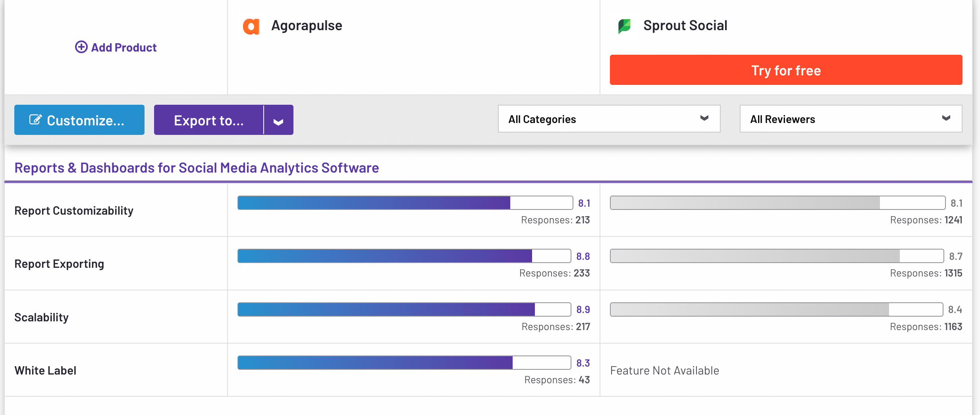Click Agorapulse 8.8 Report Exporting score
The width and height of the screenshot is (980, 415).
(x=583, y=256)
